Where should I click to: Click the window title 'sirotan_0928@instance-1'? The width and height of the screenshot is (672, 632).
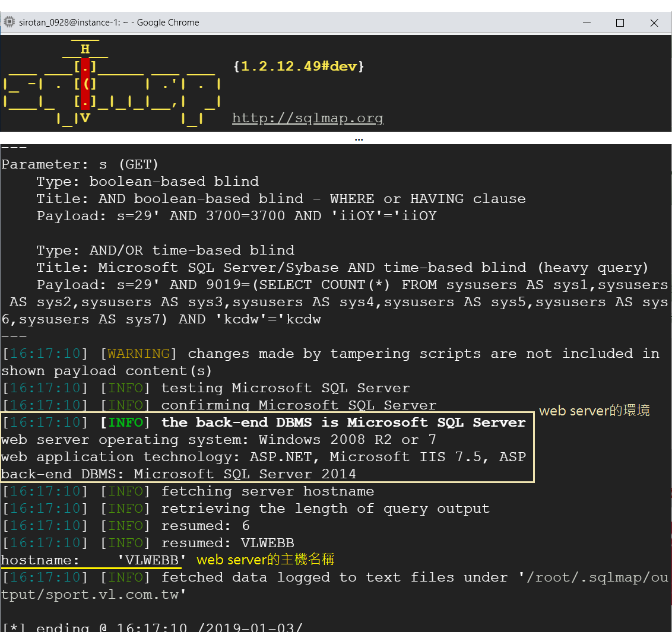click(x=109, y=23)
